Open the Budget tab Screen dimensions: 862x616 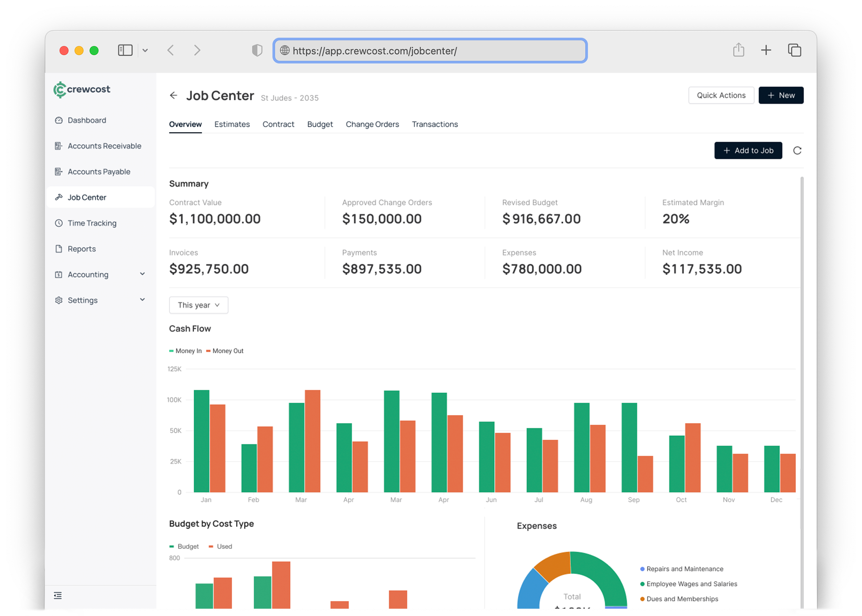pyautogui.click(x=320, y=124)
